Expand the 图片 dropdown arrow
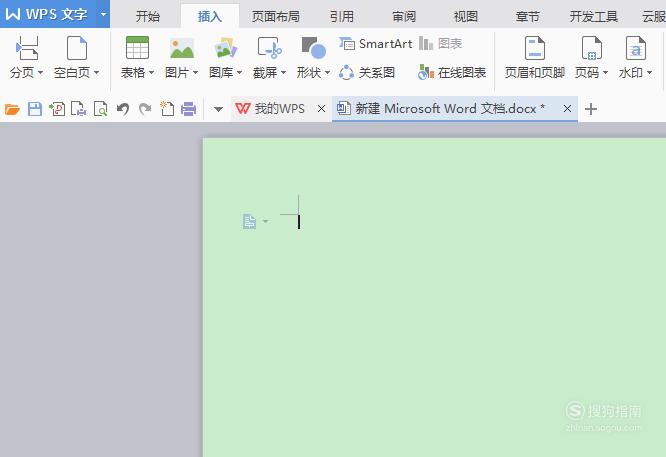Image resolution: width=666 pixels, height=457 pixels. [195, 73]
